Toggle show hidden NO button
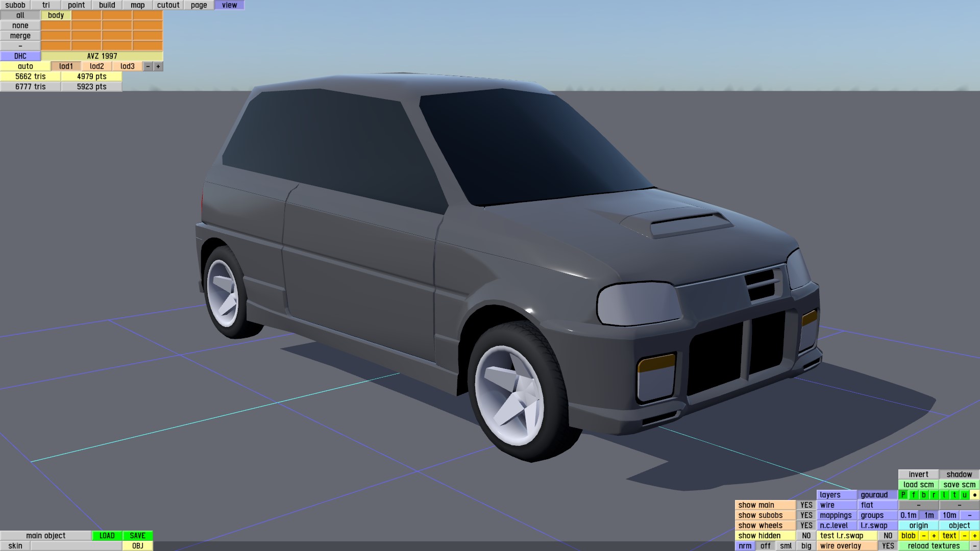980x551 pixels. coord(806,536)
